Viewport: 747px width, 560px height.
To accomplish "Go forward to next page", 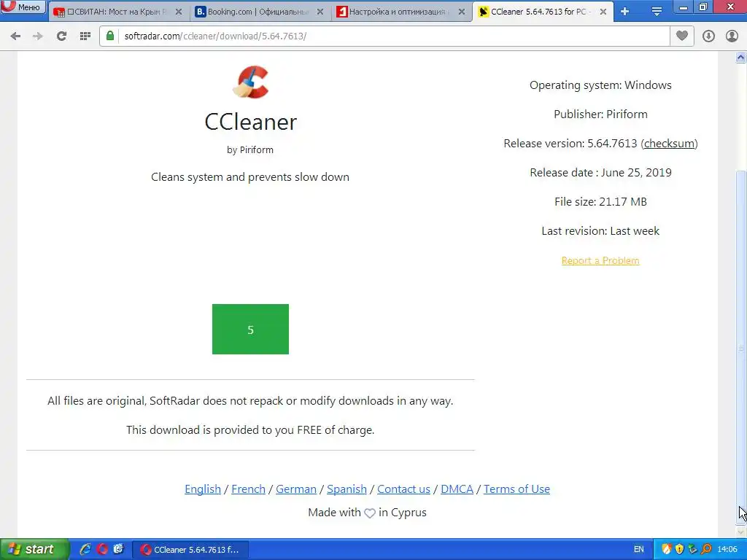I will click(38, 36).
